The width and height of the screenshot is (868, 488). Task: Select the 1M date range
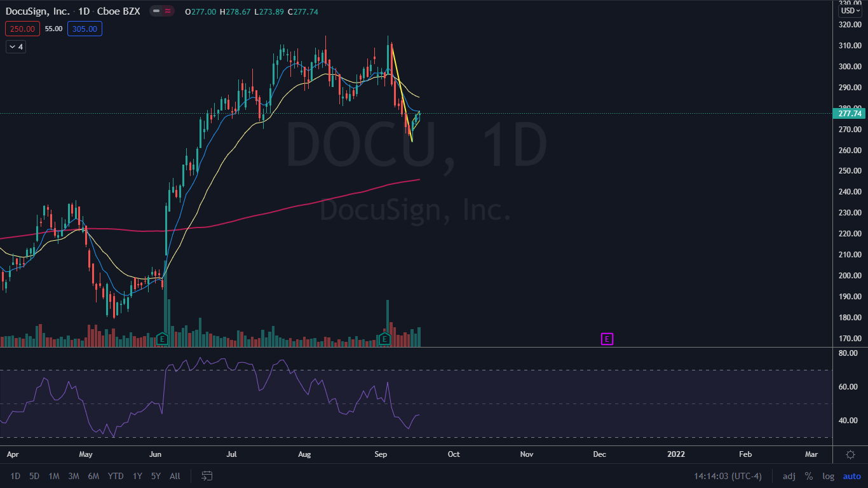(x=54, y=476)
